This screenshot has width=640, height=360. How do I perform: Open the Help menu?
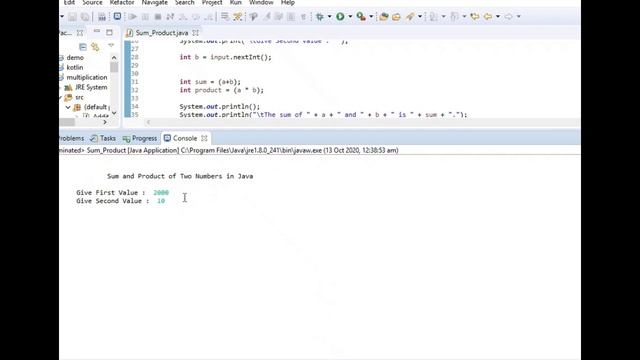(288, 2)
